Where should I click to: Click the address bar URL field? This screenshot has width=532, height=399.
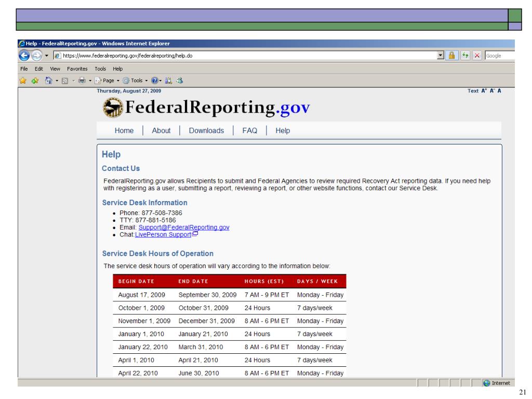[249, 56]
